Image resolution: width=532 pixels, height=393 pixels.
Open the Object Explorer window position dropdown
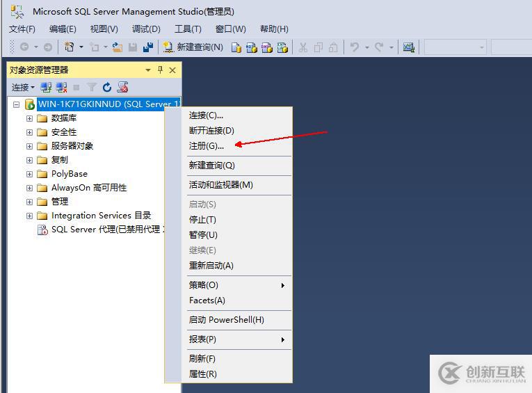[148, 70]
